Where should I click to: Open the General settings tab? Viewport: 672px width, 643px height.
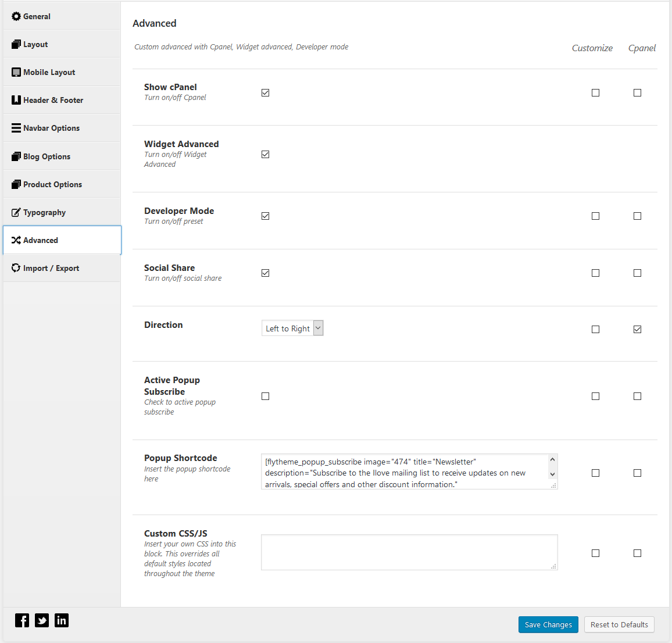click(62, 16)
